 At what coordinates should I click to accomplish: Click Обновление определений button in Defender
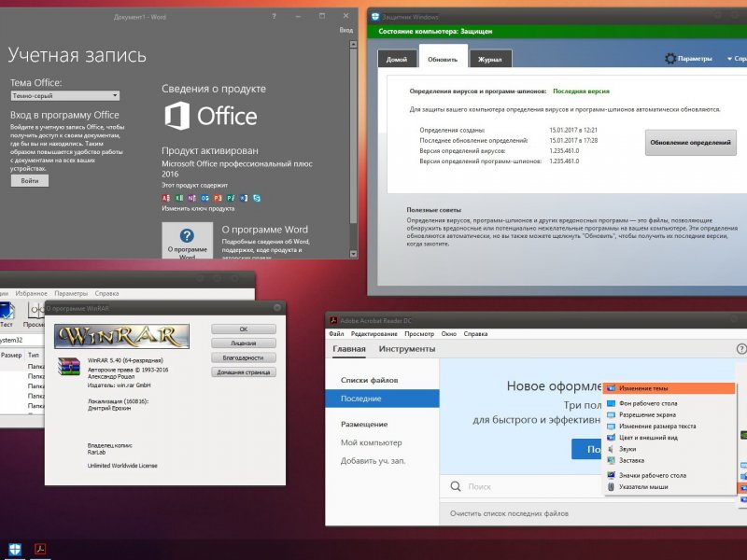690,143
